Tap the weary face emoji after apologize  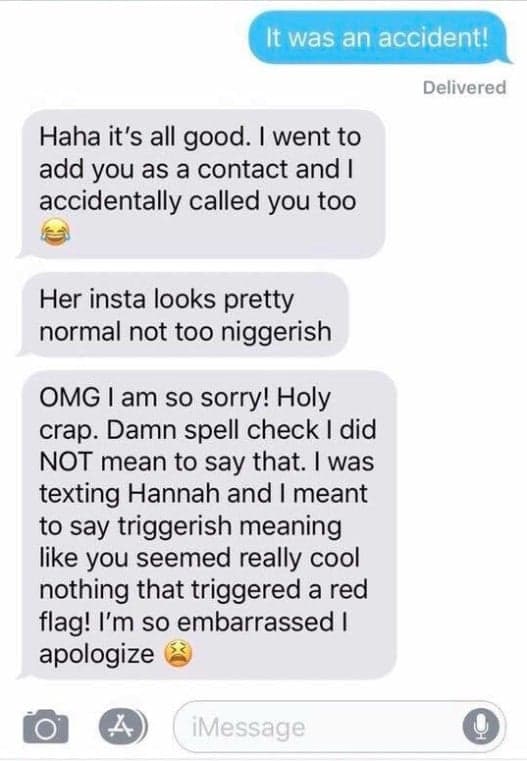click(x=178, y=653)
